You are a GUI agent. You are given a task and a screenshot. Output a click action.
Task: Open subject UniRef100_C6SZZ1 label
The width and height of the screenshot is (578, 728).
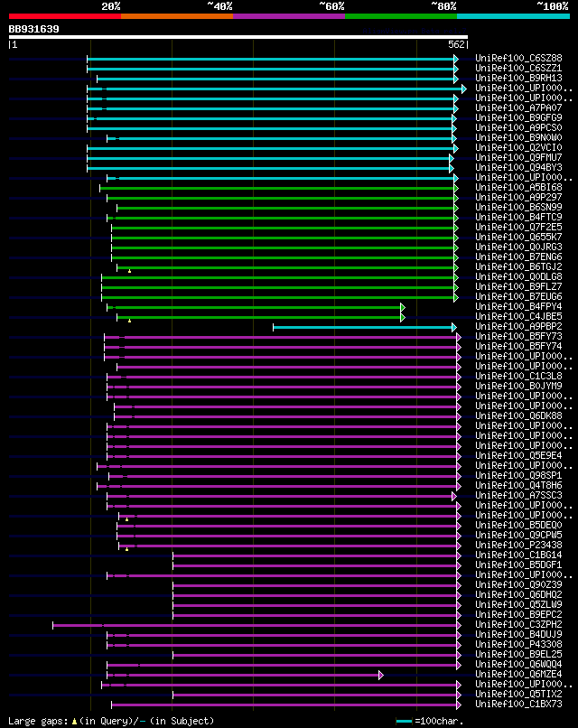pos(518,68)
